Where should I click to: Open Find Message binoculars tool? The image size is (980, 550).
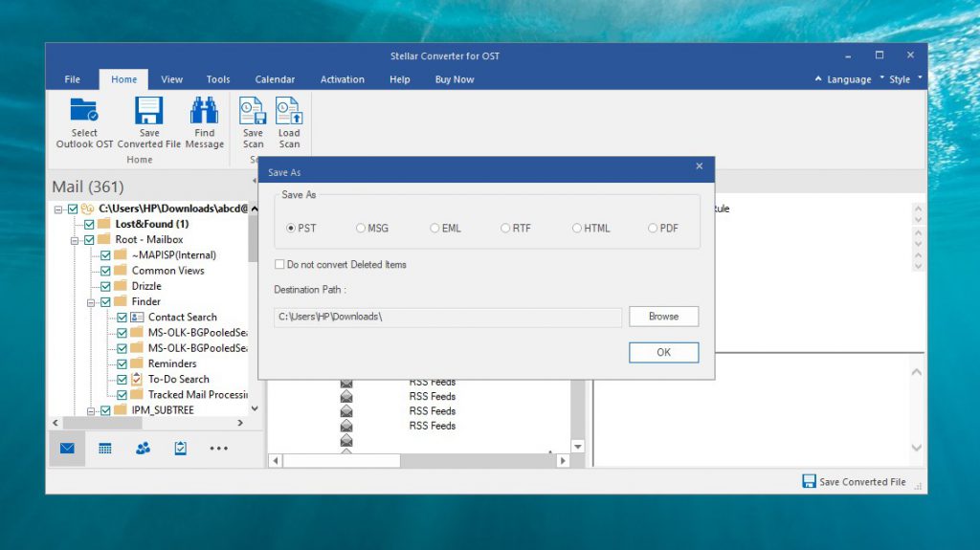205,111
